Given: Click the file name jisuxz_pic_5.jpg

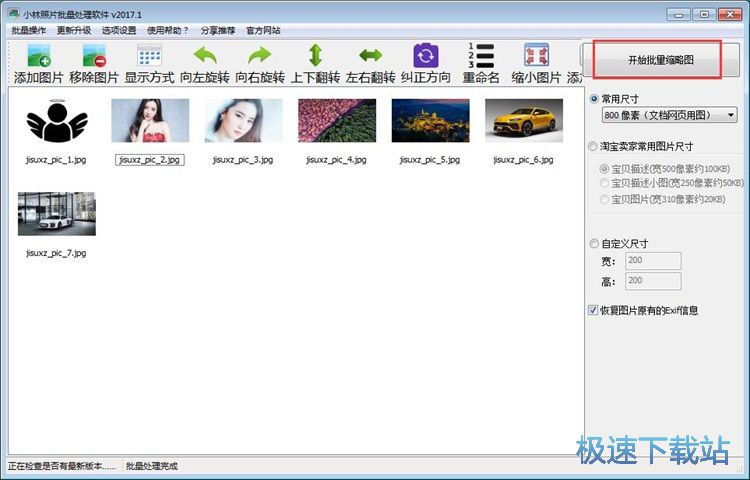Looking at the screenshot, I should point(430,160).
